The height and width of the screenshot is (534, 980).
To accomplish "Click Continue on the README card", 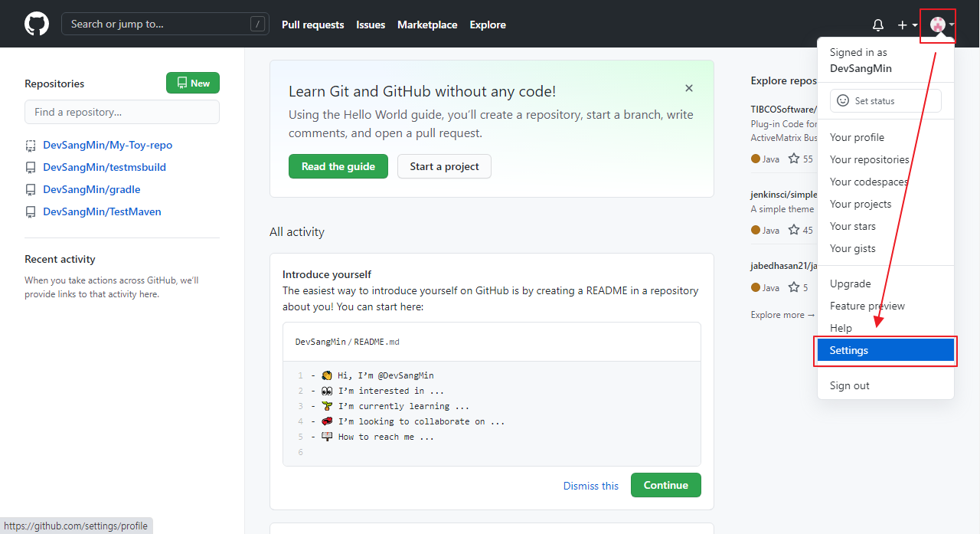I will (666, 485).
